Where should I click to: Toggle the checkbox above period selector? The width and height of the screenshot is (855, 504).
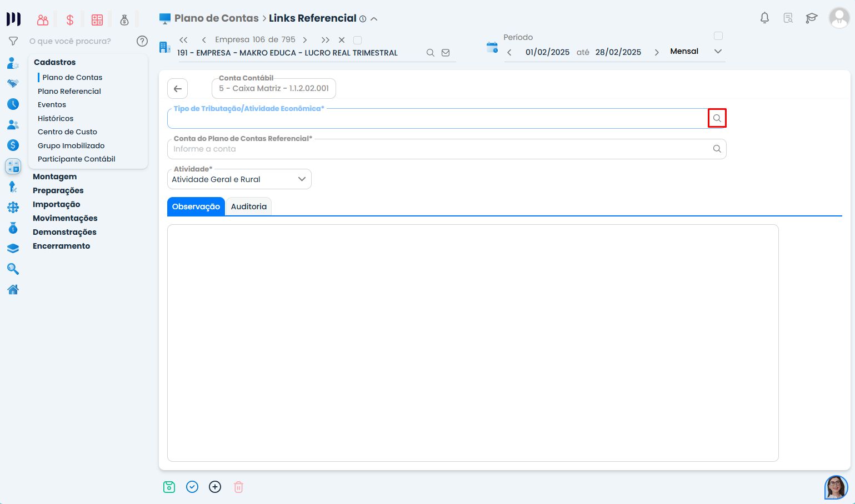pyautogui.click(x=718, y=36)
